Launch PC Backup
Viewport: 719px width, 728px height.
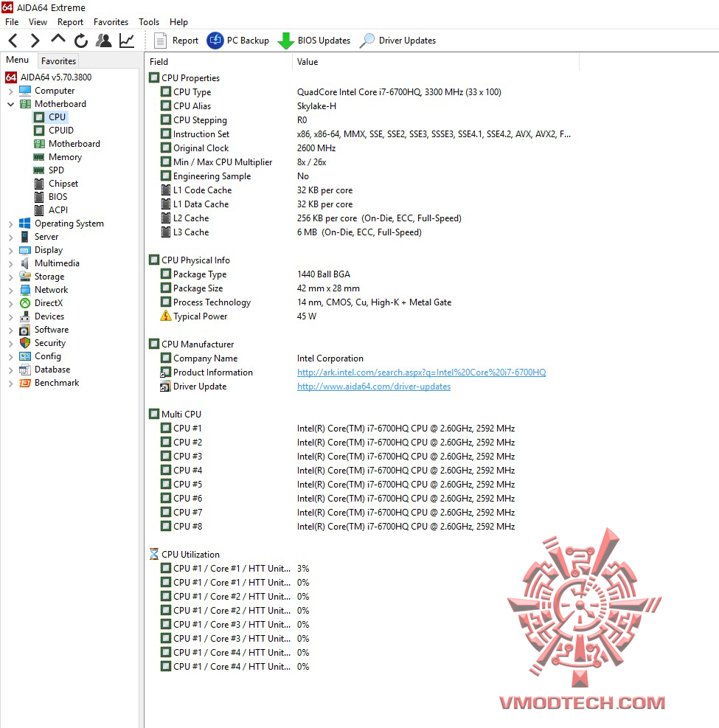click(x=238, y=41)
